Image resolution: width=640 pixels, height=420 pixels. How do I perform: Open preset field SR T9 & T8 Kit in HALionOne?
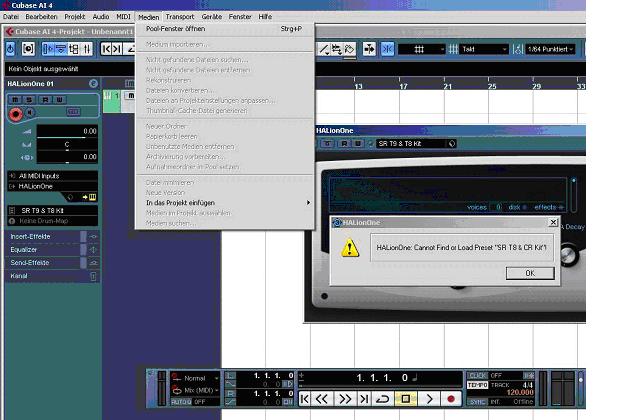tap(411, 144)
